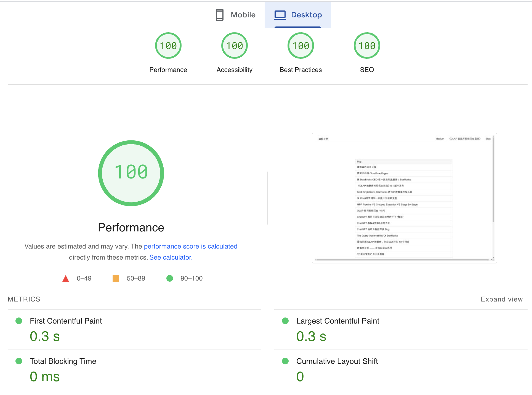Viewport: 532px width, 395px height.
Task: Click the Performance score gauge showing 100
Action: 168,45
